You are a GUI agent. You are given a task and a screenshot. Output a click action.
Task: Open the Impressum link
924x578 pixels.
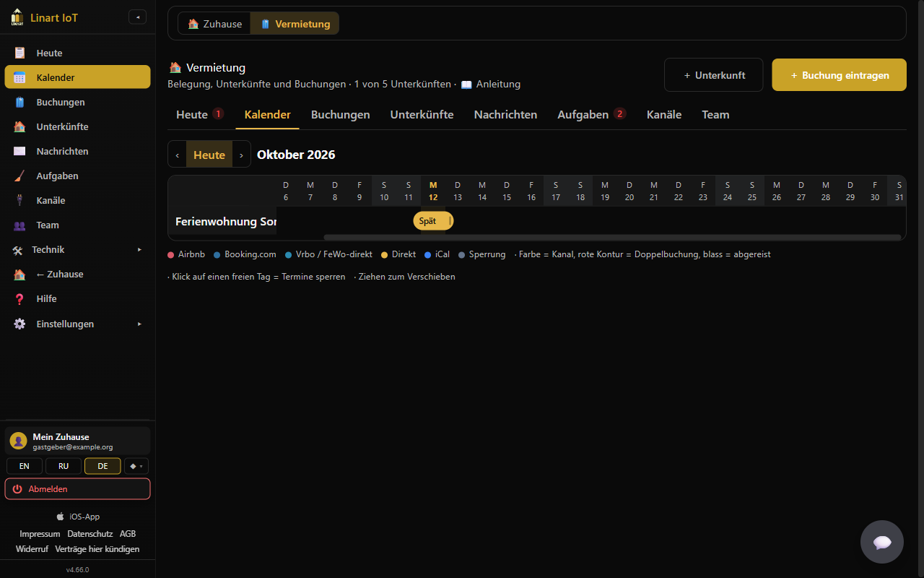pyautogui.click(x=40, y=534)
